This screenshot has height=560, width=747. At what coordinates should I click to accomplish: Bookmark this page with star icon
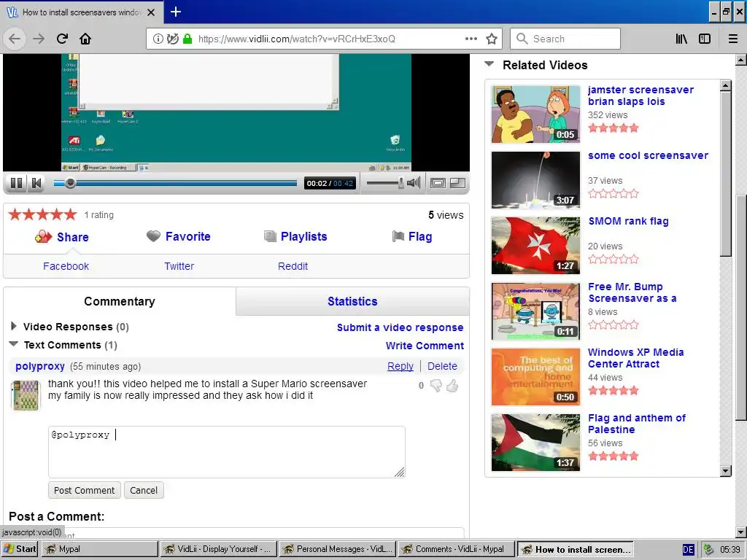pos(492,39)
